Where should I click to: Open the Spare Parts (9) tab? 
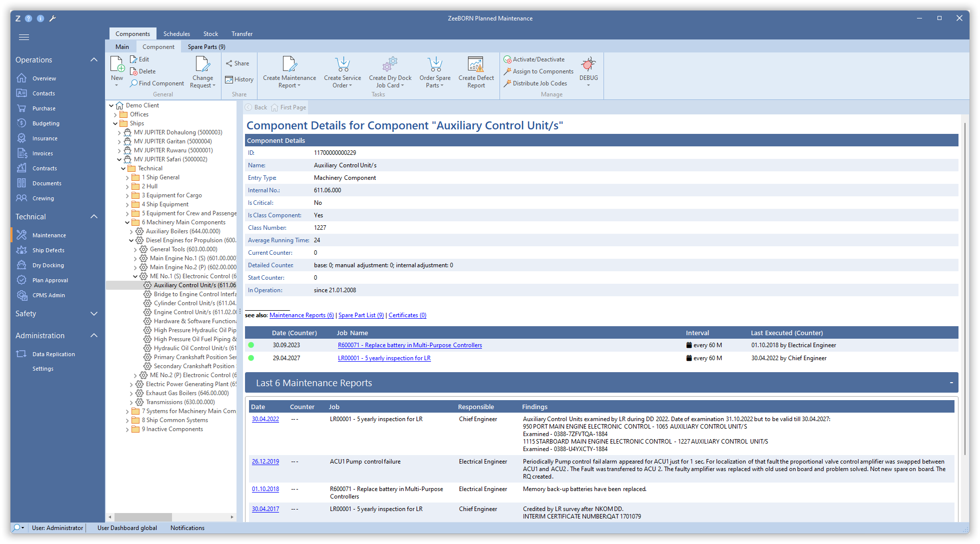[x=206, y=47]
